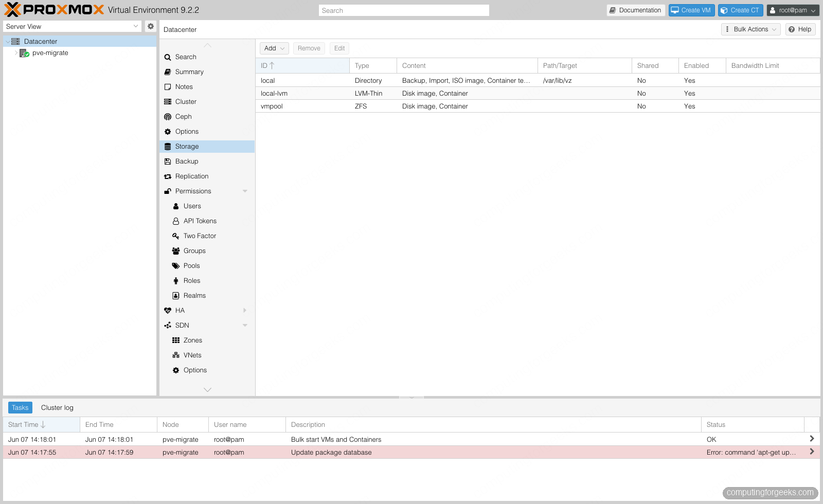823x504 pixels.
Task: Collapse the Permissions submenu
Action: point(245,191)
